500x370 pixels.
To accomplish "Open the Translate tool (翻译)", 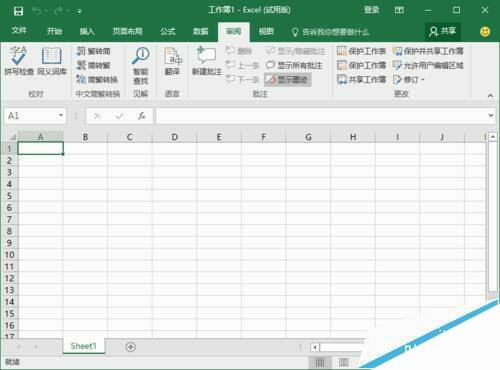I will tap(172, 61).
